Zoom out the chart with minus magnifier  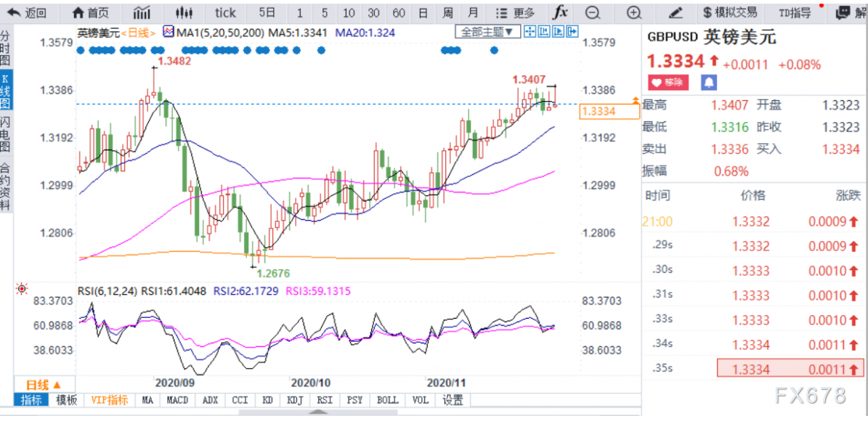click(x=593, y=12)
